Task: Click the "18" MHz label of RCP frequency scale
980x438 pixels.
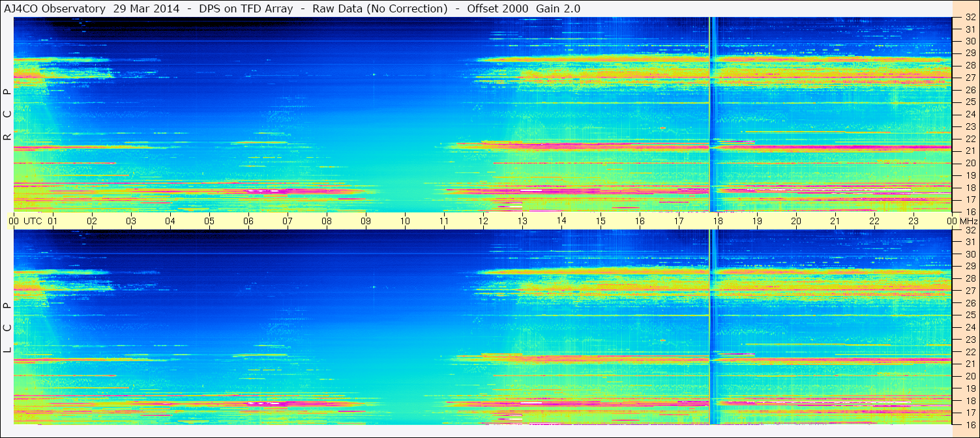Action: click(970, 188)
